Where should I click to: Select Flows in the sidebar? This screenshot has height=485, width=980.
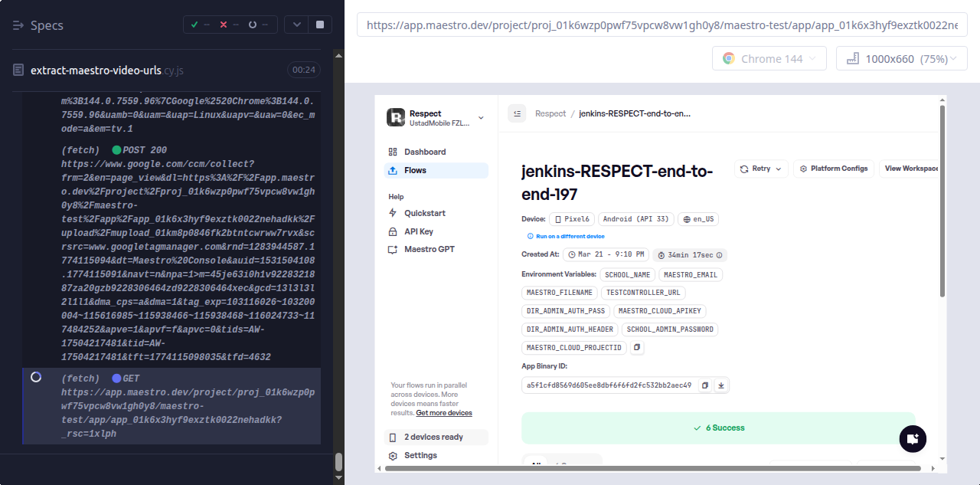[x=415, y=170]
